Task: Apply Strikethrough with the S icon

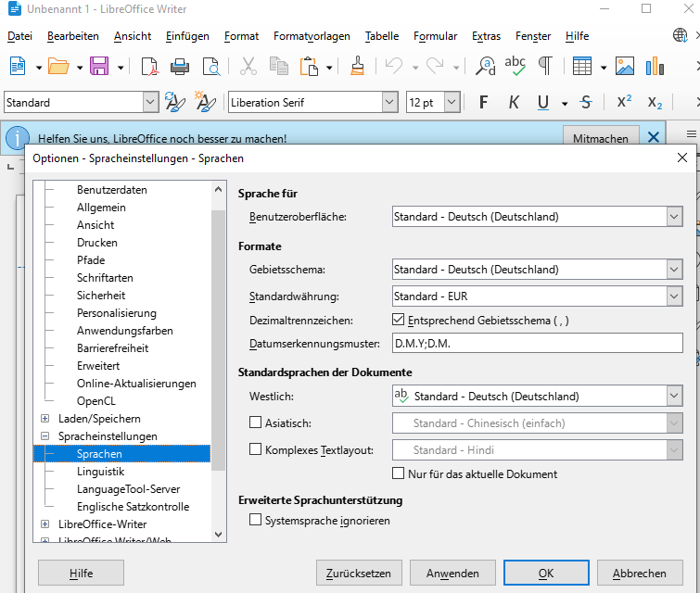Action: tap(586, 102)
